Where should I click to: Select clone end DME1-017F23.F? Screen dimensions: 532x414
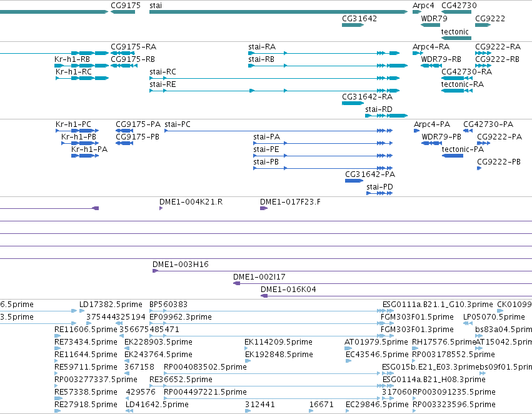pyautogui.click(x=264, y=208)
